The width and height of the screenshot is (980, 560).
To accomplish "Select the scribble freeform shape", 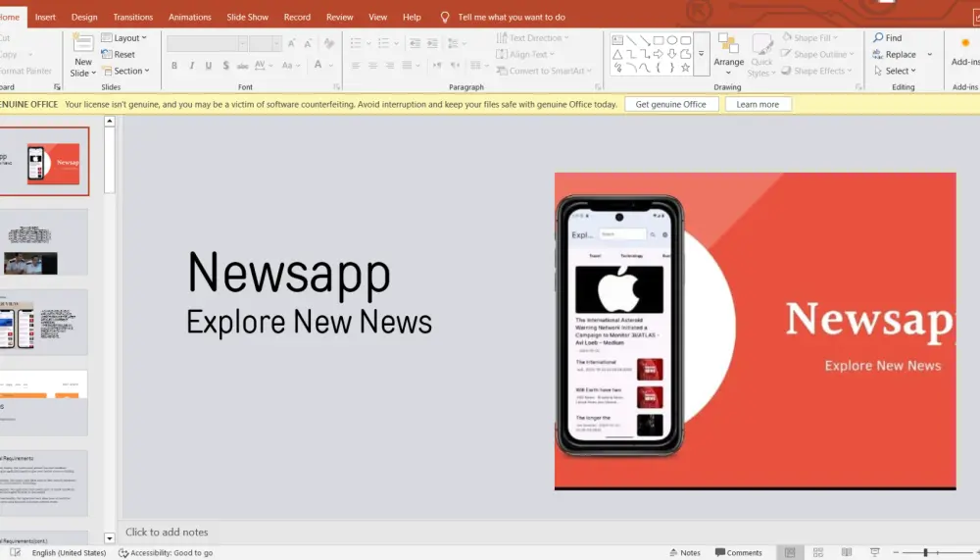I will pyautogui.click(x=617, y=68).
